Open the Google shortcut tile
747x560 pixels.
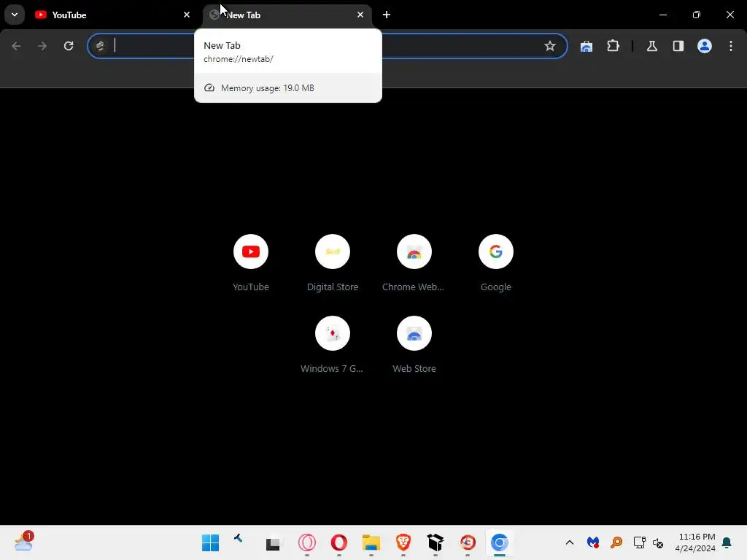tap(496, 262)
